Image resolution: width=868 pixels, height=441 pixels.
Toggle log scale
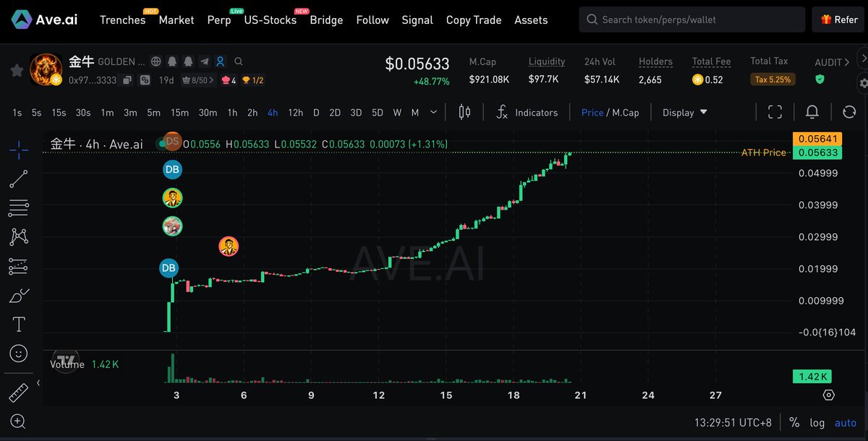tap(817, 423)
